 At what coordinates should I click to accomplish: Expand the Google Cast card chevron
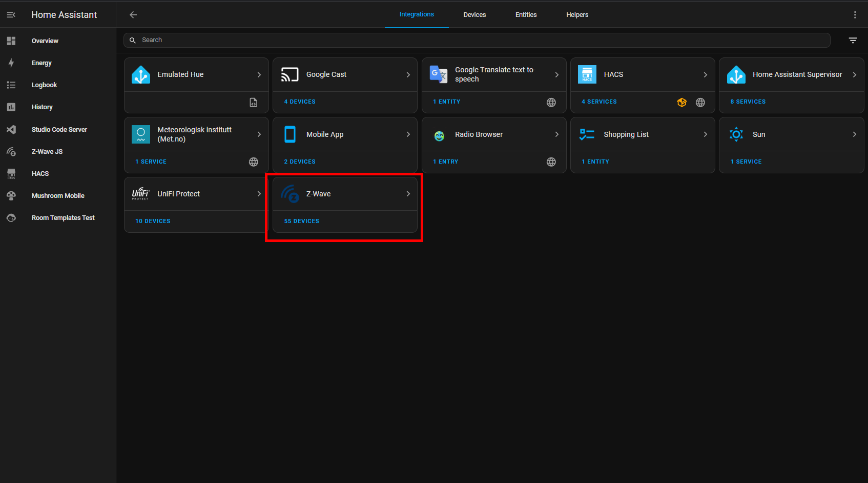408,74
